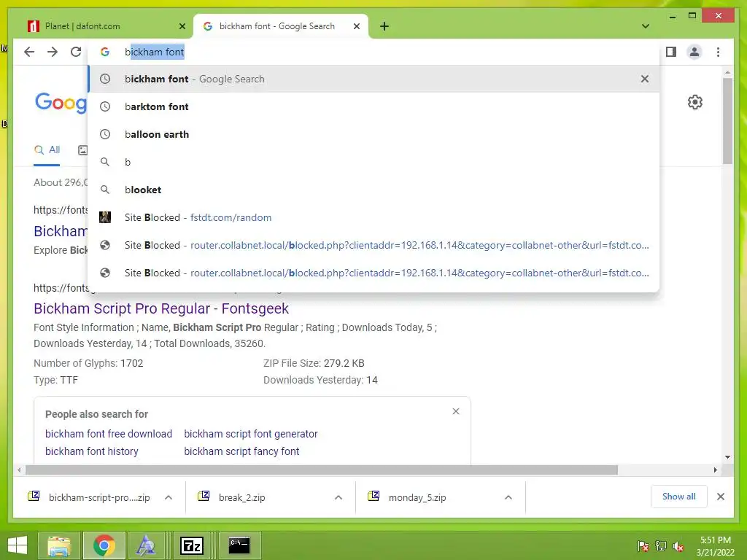Expand options for monday_5.zip download
This screenshot has width=747, height=560.
pyautogui.click(x=508, y=497)
